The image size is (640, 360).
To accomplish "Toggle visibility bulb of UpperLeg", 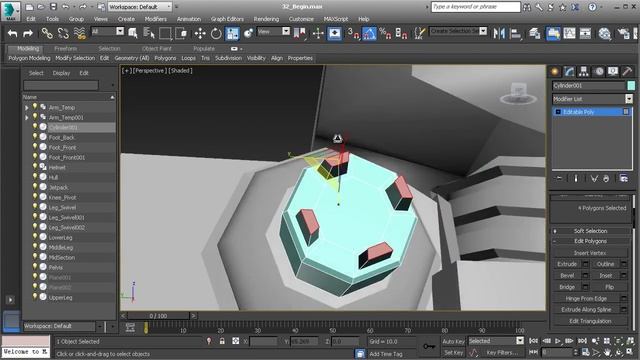I will point(35,297).
